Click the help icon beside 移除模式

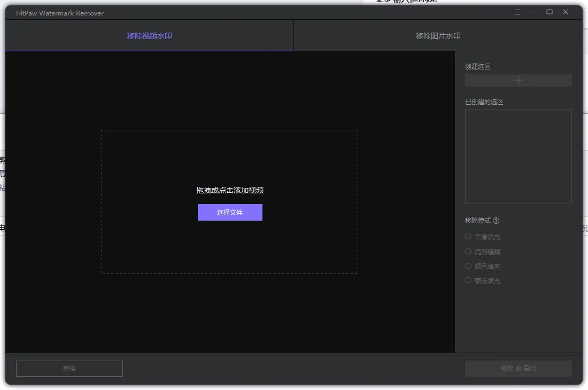(496, 221)
